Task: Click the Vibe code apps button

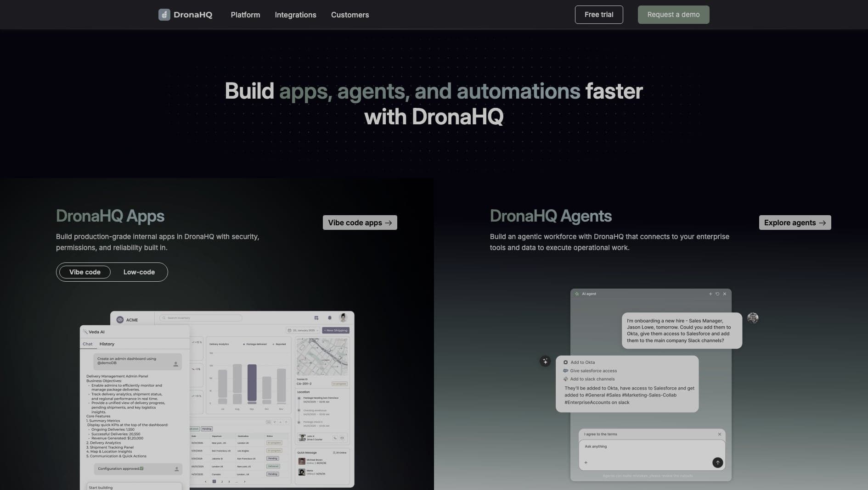Action: tap(360, 223)
